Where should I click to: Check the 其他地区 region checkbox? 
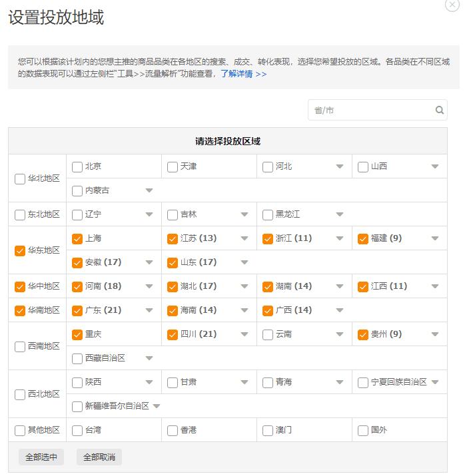pyautogui.click(x=20, y=431)
